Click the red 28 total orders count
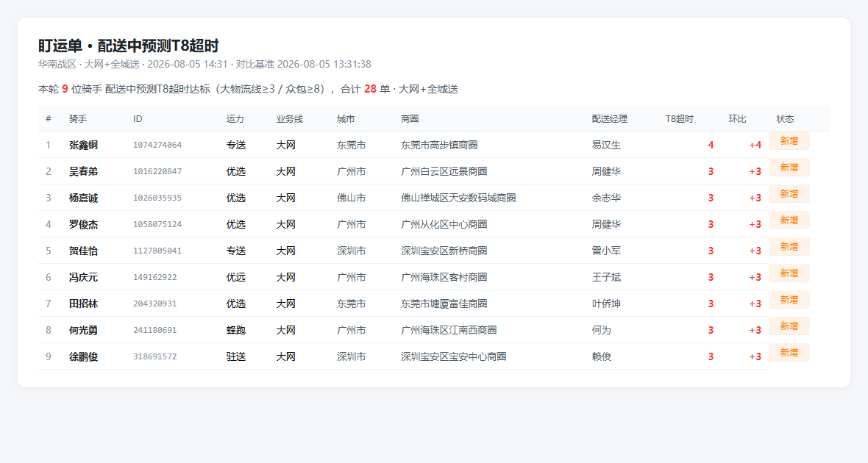The width and height of the screenshot is (868, 463). (x=370, y=89)
